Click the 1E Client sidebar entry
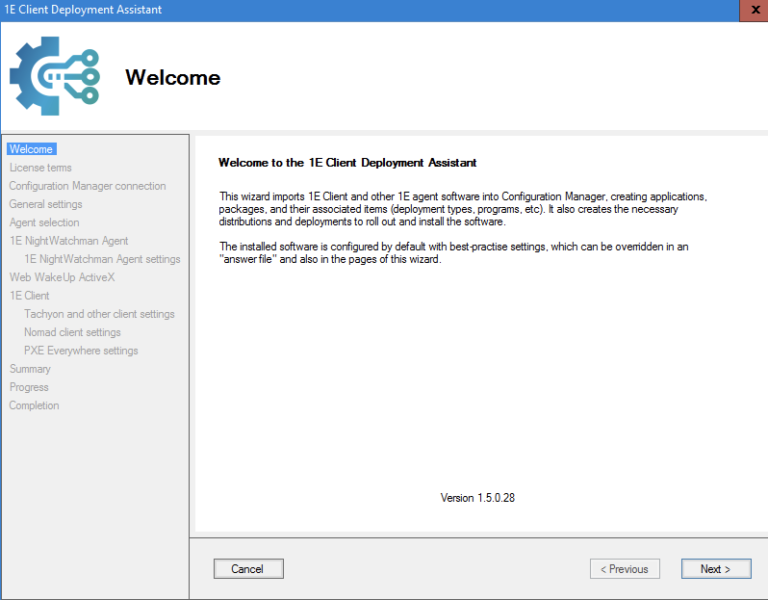The height and width of the screenshot is (600, 768). click(x=29, y=296)
